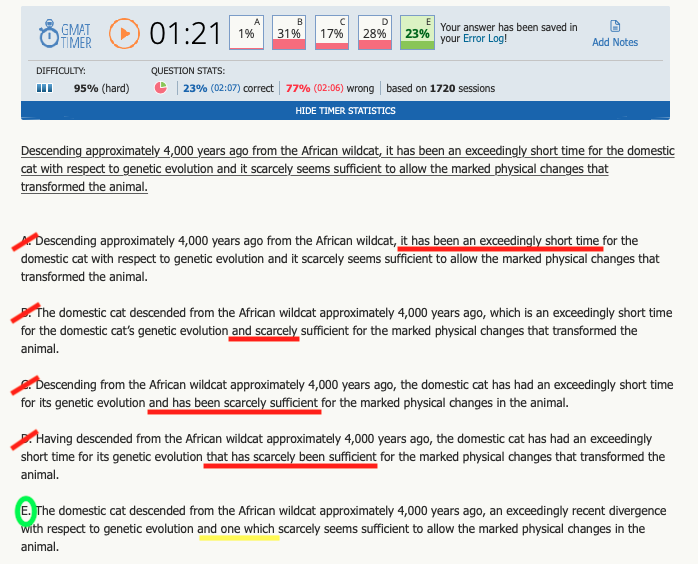Select answer box A showing 1%
698x564 pixels.
coord(246,33)
